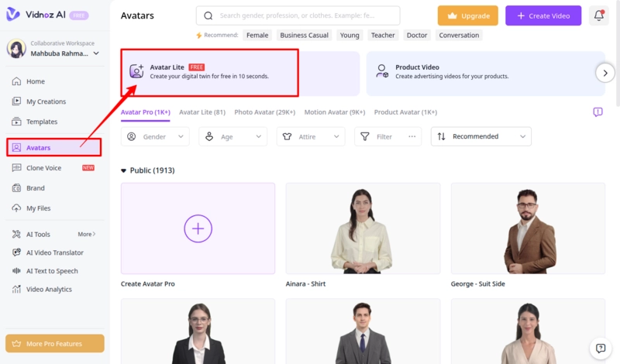Select the Avatar Pro (1K+) tab
Screen dimensions: 620x364
(146, 112)
